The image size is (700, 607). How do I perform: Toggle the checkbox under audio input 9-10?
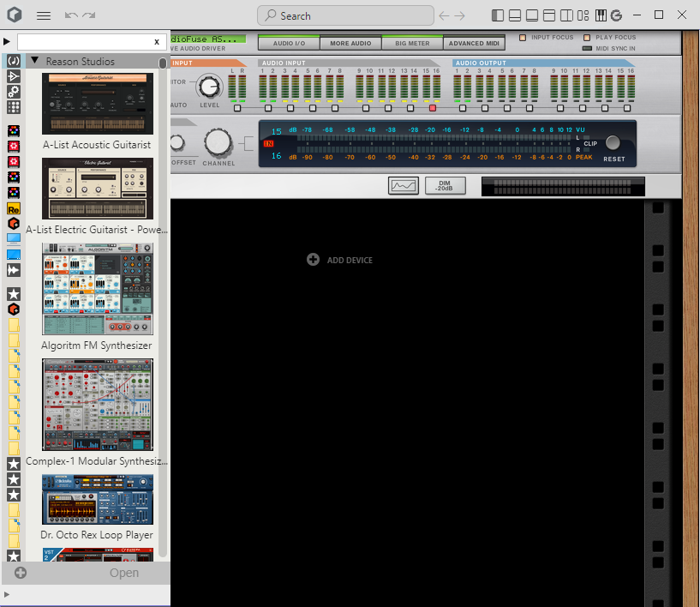point(366,108)
